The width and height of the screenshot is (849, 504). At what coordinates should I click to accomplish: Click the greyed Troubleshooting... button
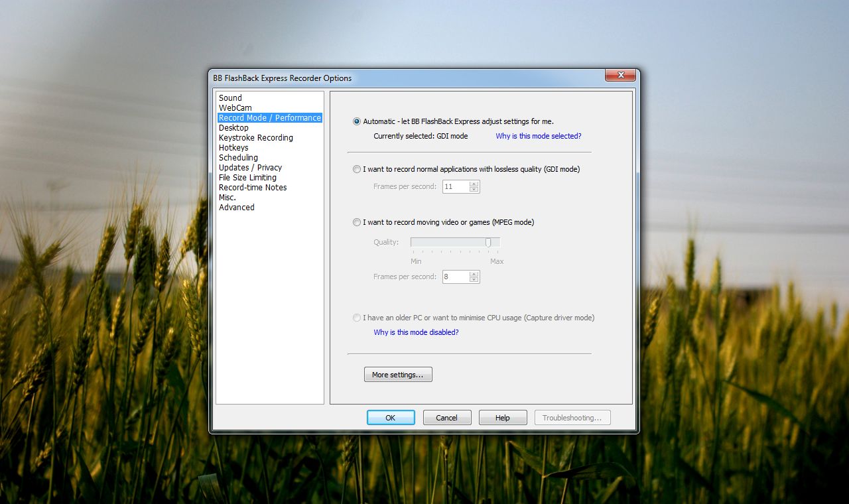click(x=572, y=418)
